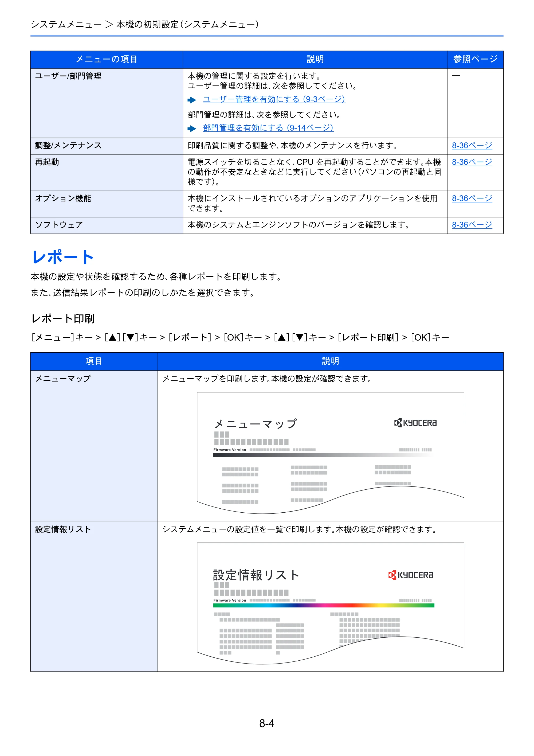Viewport: 534px width, 756px height.
Task: Click the breadcrumb header システムメニュー > 本機の初期設定
Action: click(x=145, y=24)
